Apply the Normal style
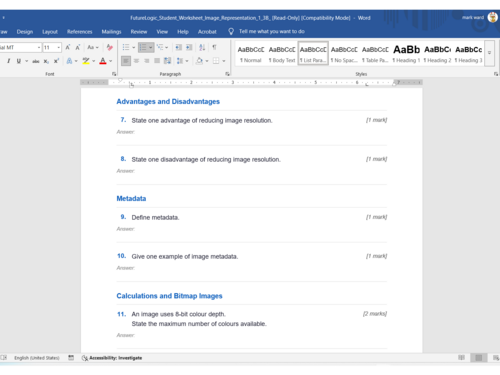The image size is (500, 375). (x=251, y=53)
